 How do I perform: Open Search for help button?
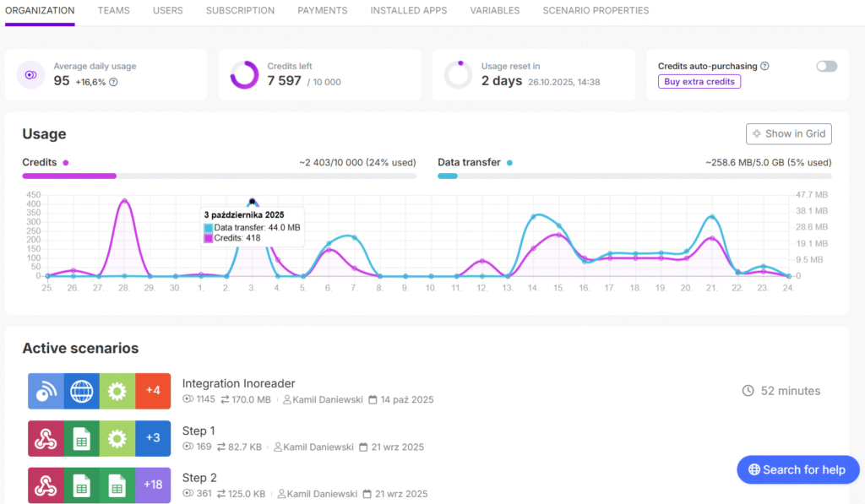[x=797, y=470]
